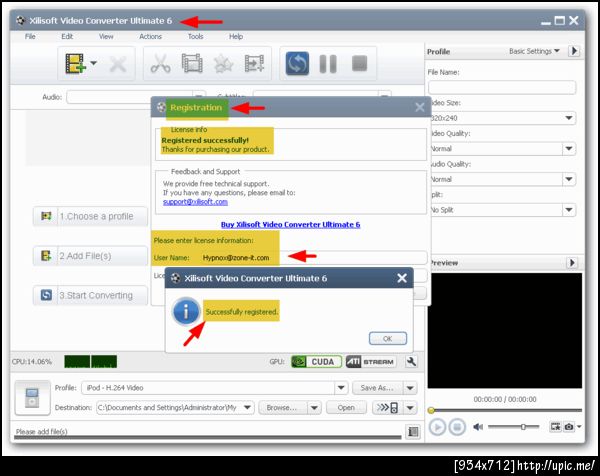Click the Stop toolbar button
Image resolution: width=600 pixels, height=476 pixels.
(359, 63)
